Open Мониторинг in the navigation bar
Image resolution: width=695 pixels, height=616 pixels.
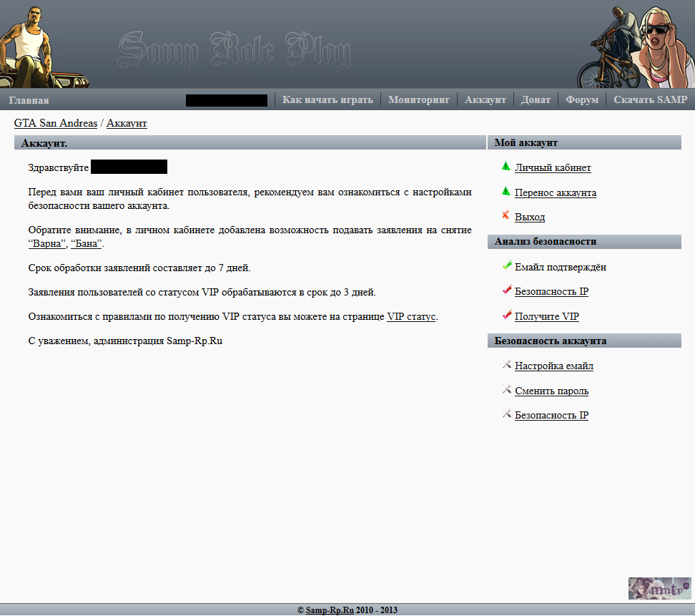(x=419, y=99)
